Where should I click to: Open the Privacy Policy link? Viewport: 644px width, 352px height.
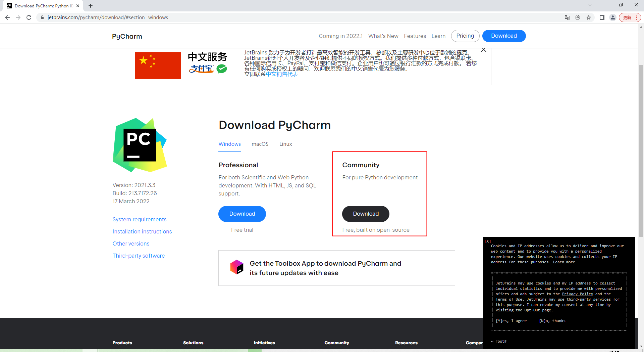578,294
